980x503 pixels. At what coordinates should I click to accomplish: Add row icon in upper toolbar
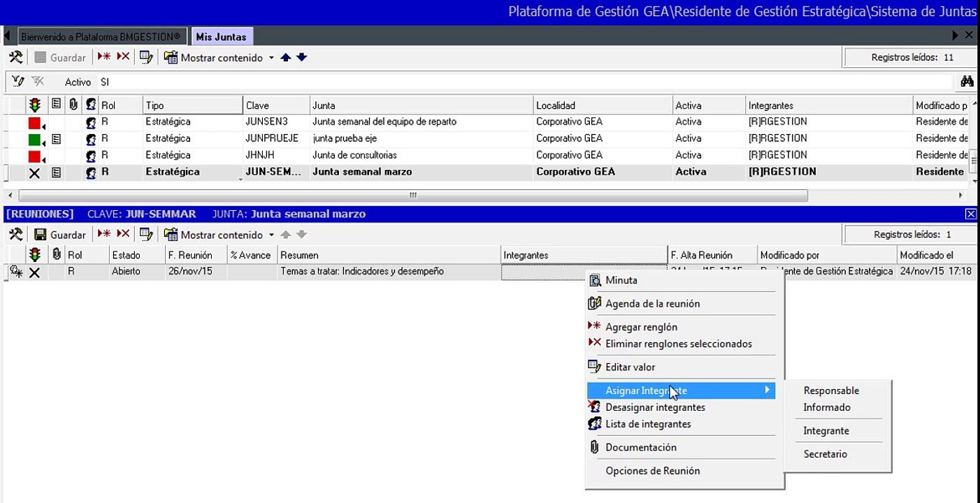[x=104, y=57]
